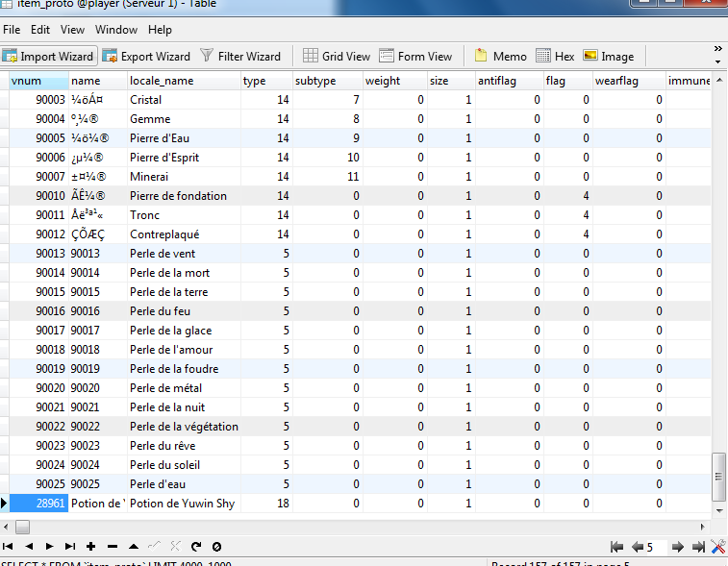Image resolution: width=728 pixels, height=566 pixels.
Task: Open the Window menu
Action: click(x=116, y=30)
